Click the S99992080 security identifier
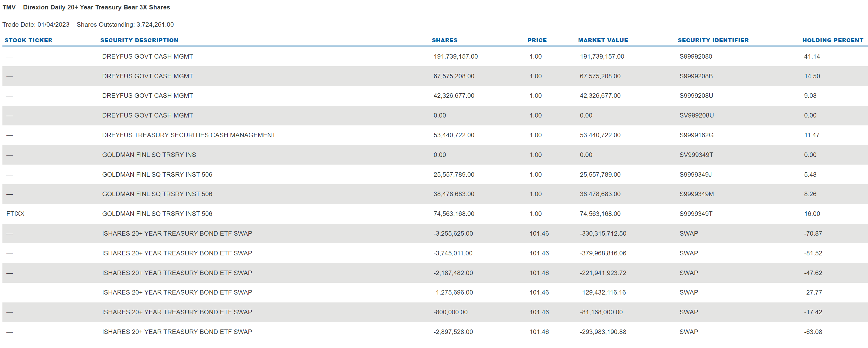 [695, 56]
